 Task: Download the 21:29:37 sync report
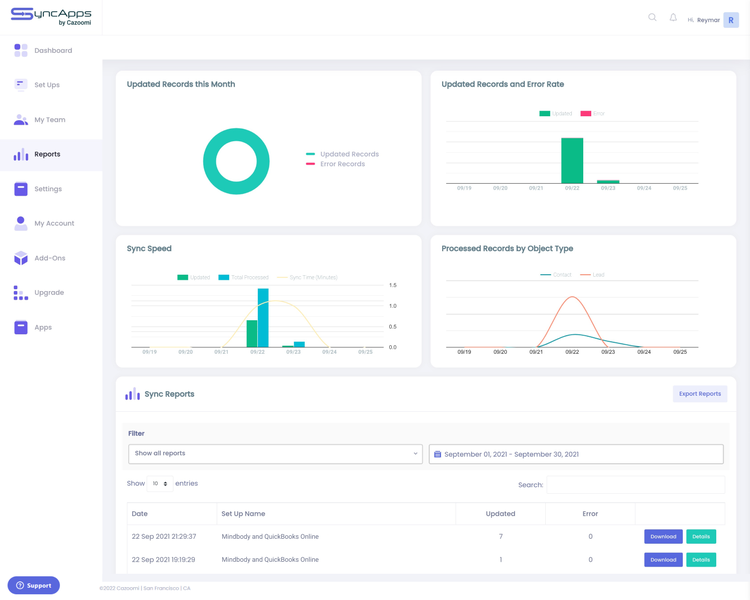pyautogui.click(x=663, y=537)
